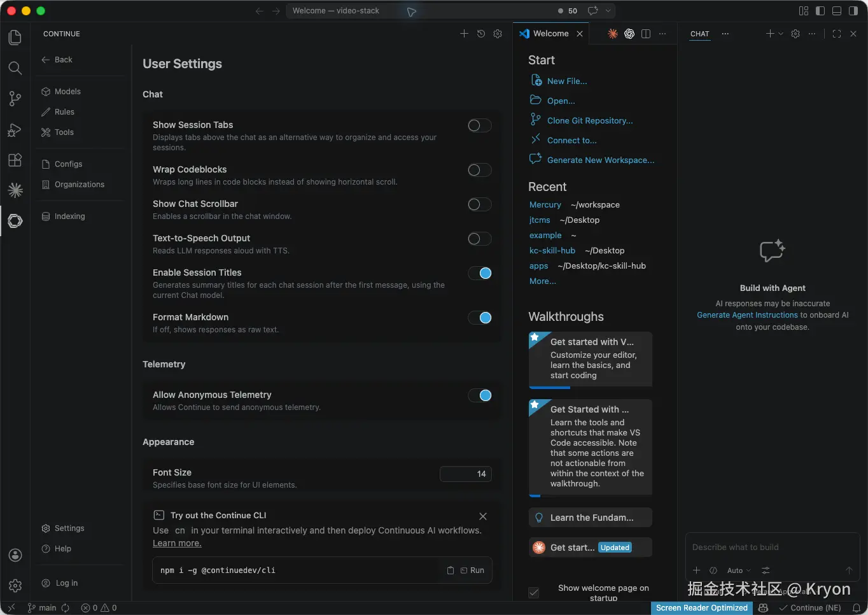
Task: Select the Continue hexagon icon in the activity bar
Action: pos(15,221)
